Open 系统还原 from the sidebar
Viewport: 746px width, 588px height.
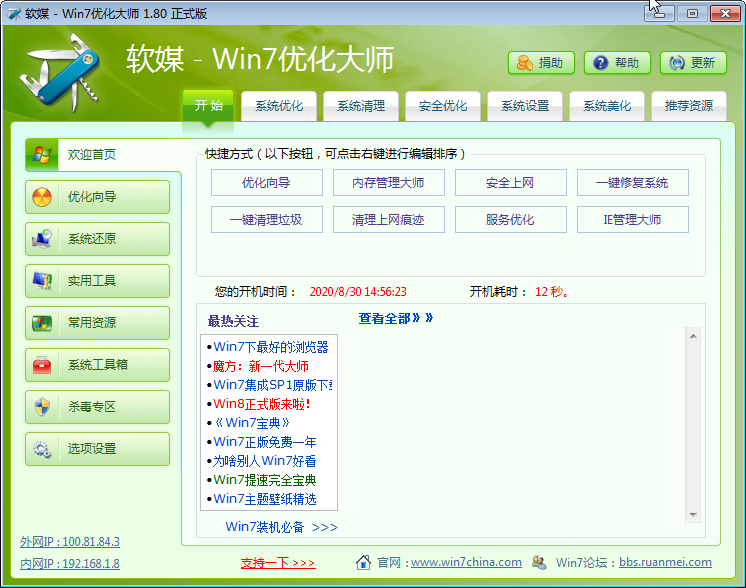(x=98, y=239)
